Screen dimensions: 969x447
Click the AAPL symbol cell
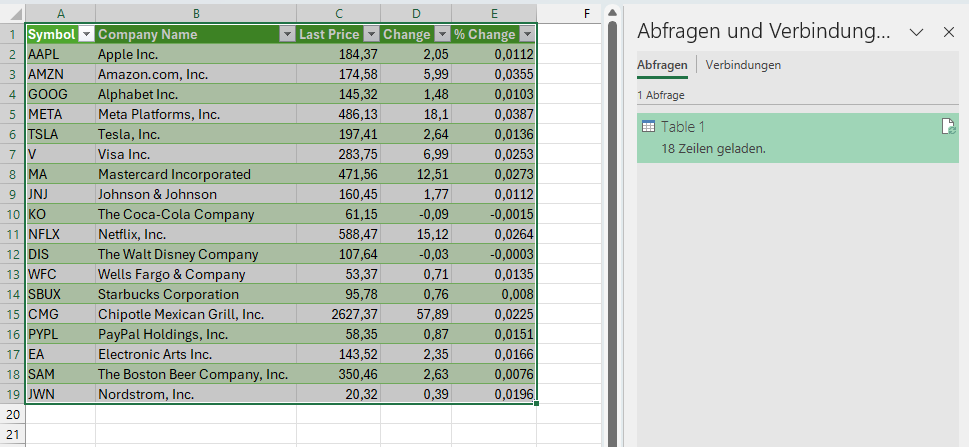click(61, 54)
